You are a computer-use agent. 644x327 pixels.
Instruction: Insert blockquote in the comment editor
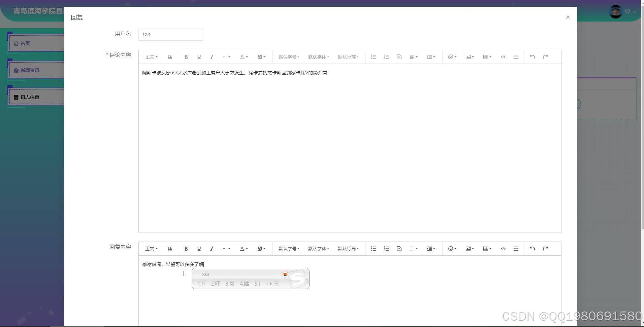[170, 57]
